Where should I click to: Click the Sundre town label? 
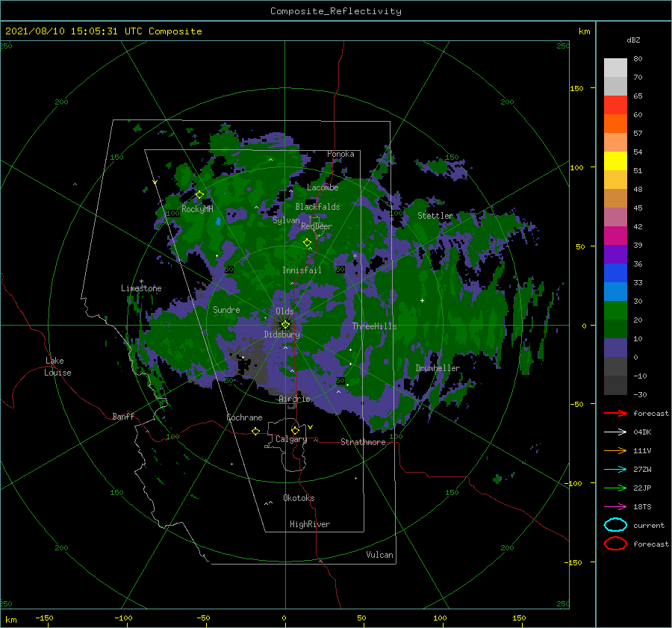226,310
